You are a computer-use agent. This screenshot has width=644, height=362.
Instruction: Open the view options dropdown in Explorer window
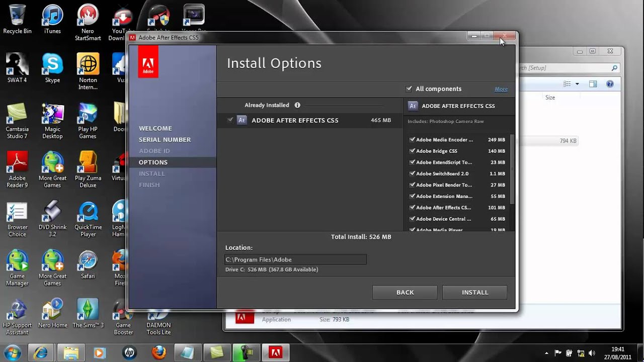click(577, 84)
